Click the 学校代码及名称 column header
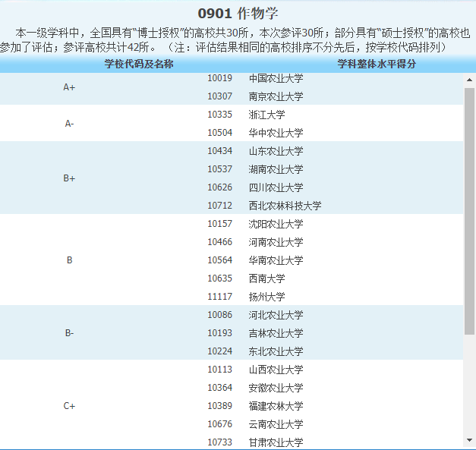The height and width of the screenshot is (450, 476). [139, 64]
